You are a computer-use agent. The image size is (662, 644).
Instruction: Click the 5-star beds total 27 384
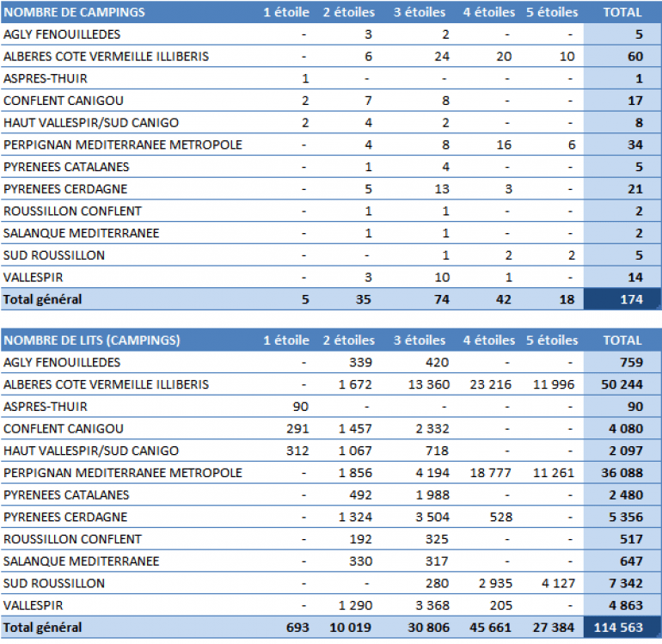[553, 627]
